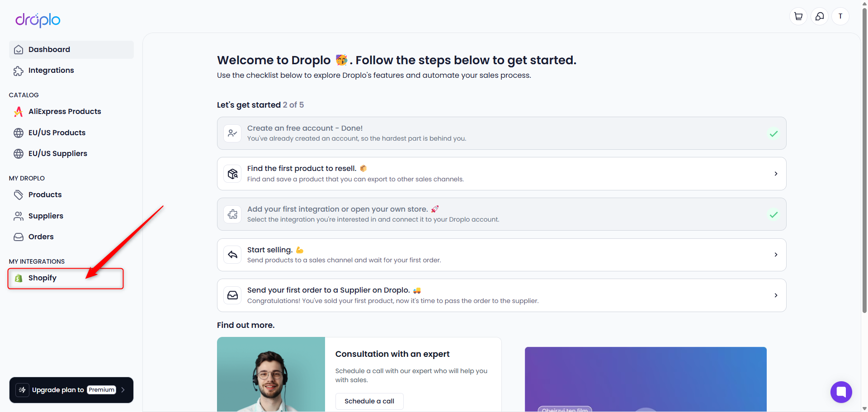Click the Droplo logo
Image resolution: width=868 pixels, height=412 pixels.
[38, 20]
